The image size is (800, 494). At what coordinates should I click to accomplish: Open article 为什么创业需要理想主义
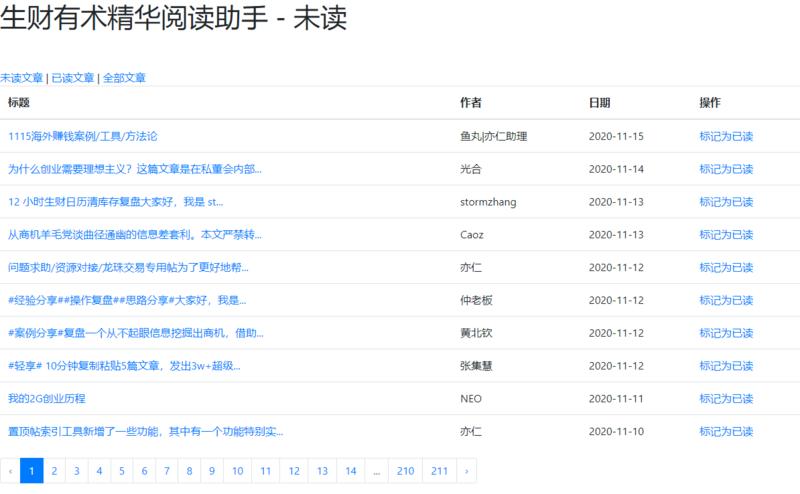point(135,169)
